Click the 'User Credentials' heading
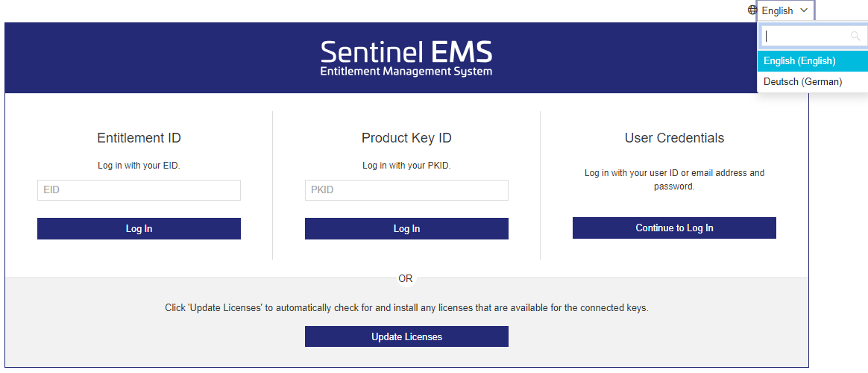Screen dimensions: 868x373 (674, 138)
